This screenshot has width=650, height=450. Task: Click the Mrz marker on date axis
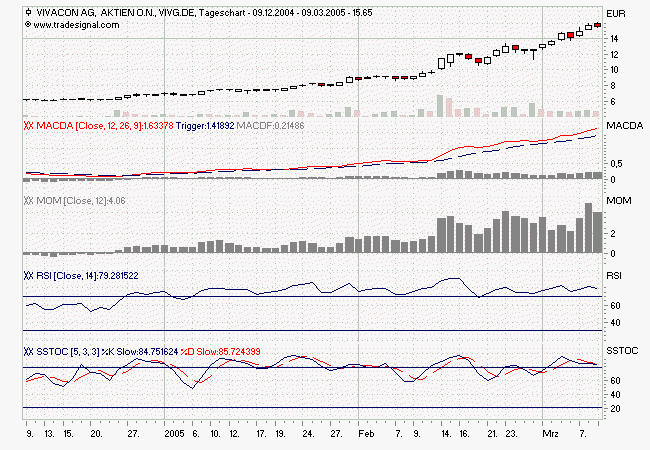coord(549,436)
